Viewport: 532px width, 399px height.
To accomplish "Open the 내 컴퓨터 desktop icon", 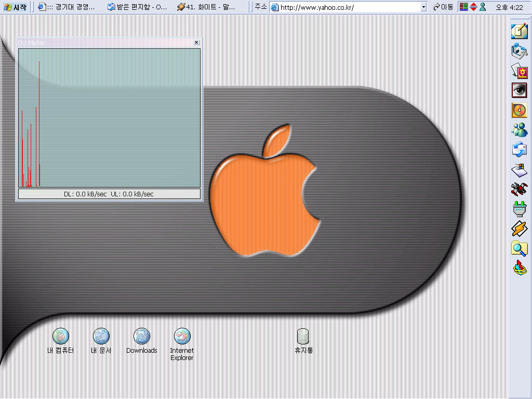I will point(61,337).
